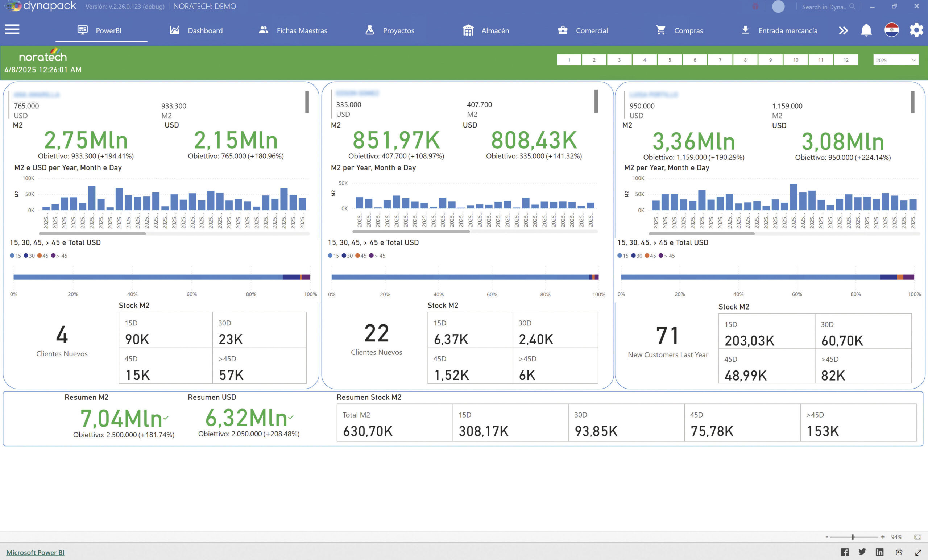The width and height of the screenshot is (928, 560).
Task: Go to Fichas Maestras
Action: pyautogui.click(x=293, y=30)
